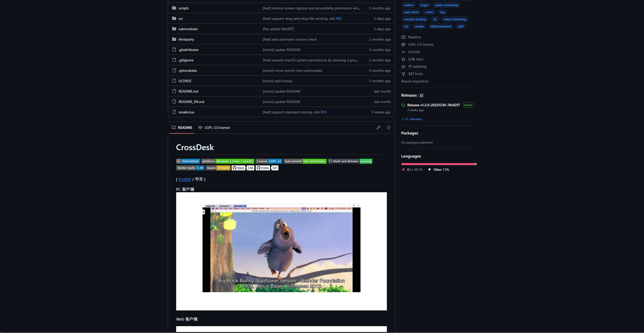The width and height of the screenshot is (644, 333).
Task: Click the star icon beside 3.5k stars
Action: pos(403,59)
